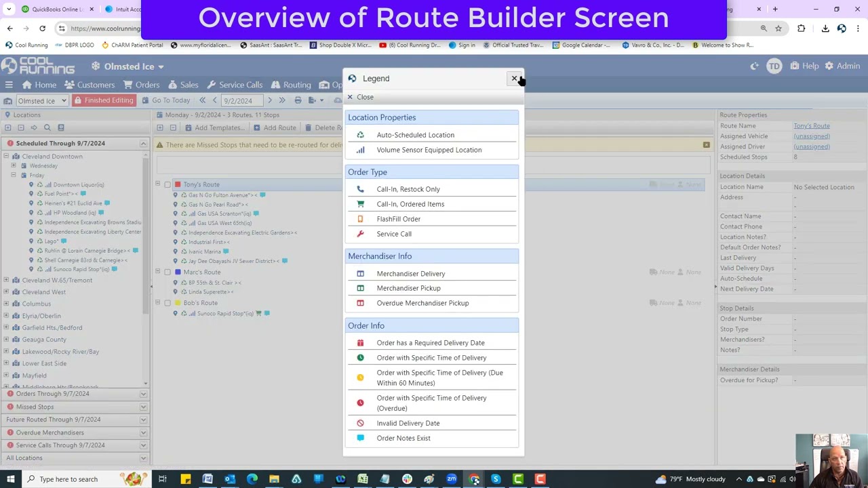The height and width of the screenshot is (488, 868).
Task: Expand the Cleveland W.65/Tremont node
Action: point(6,280)
